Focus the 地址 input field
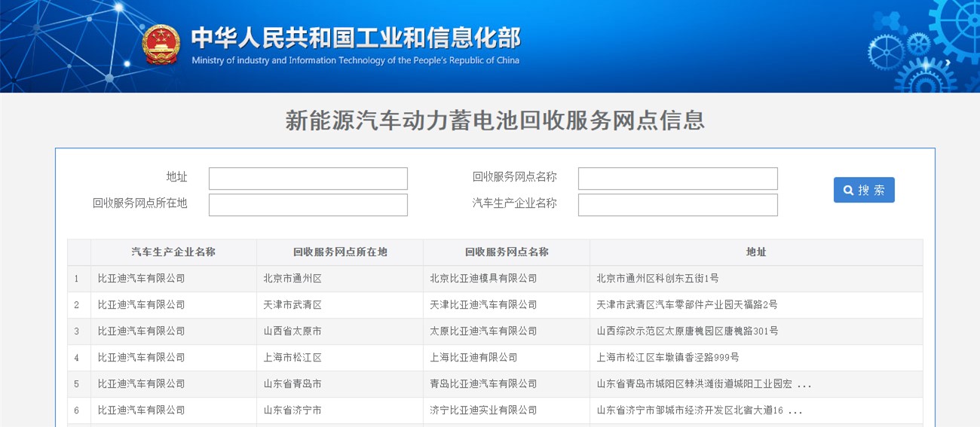Screen dimensions: 980x427 pyautogui.click(x=308, y=178)
